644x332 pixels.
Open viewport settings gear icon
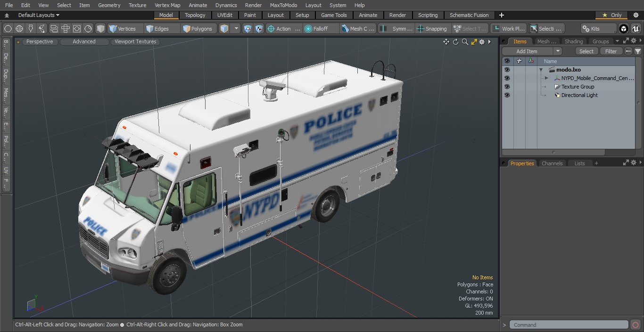click(x=482, y=42)
